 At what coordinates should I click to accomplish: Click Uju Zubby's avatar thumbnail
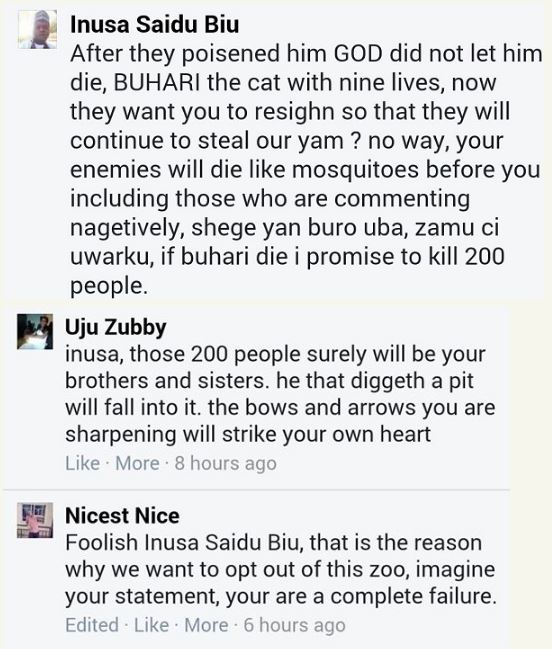click(x=35, y=332)
